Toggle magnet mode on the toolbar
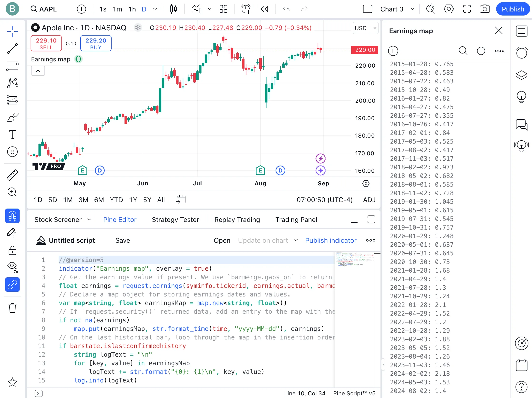 [12, 216]
